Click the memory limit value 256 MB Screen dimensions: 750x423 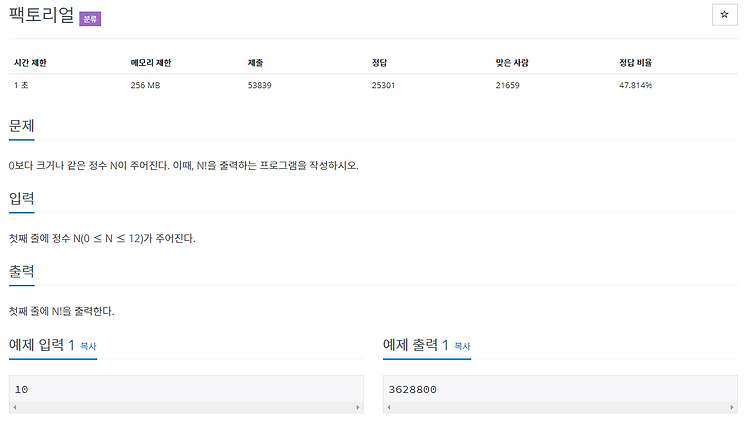[145, 85]
